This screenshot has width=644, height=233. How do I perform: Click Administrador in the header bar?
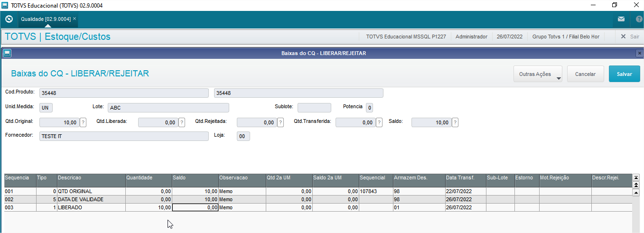tap(471, 37)
